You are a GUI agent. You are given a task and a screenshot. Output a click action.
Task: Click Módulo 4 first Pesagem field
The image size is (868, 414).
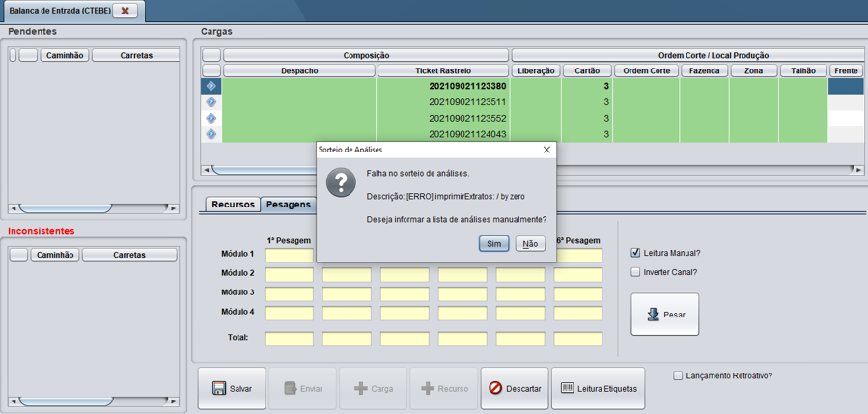[x=289, y=314]
